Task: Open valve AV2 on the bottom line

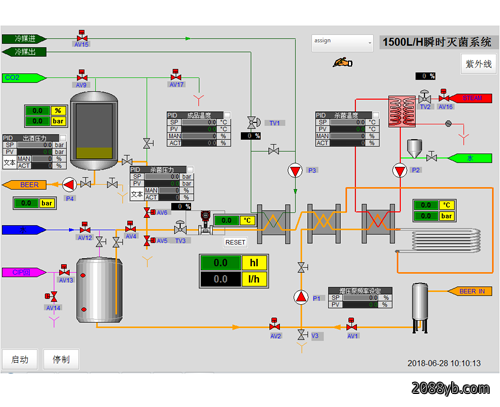Action: click(x=275, y=324)
